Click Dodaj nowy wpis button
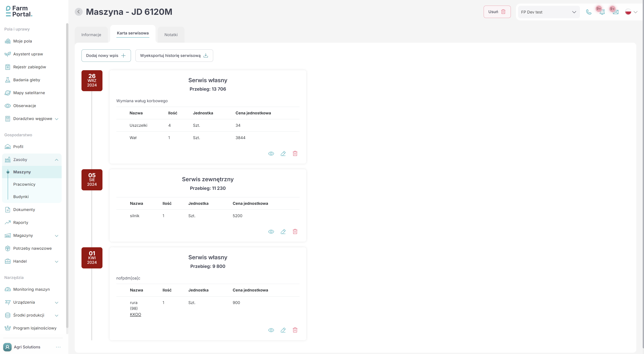The width and height of the screenshot is (644, 354). [106, 55]
